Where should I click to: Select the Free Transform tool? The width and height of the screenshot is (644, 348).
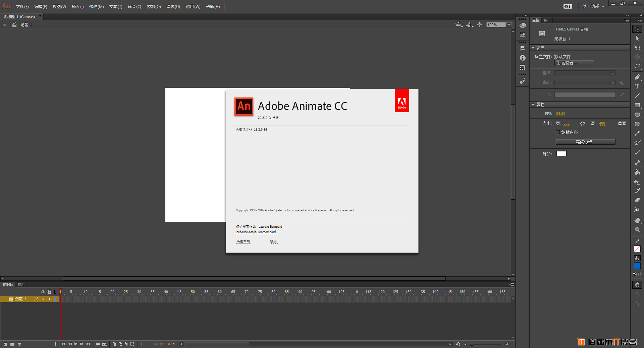coord(637,48)
